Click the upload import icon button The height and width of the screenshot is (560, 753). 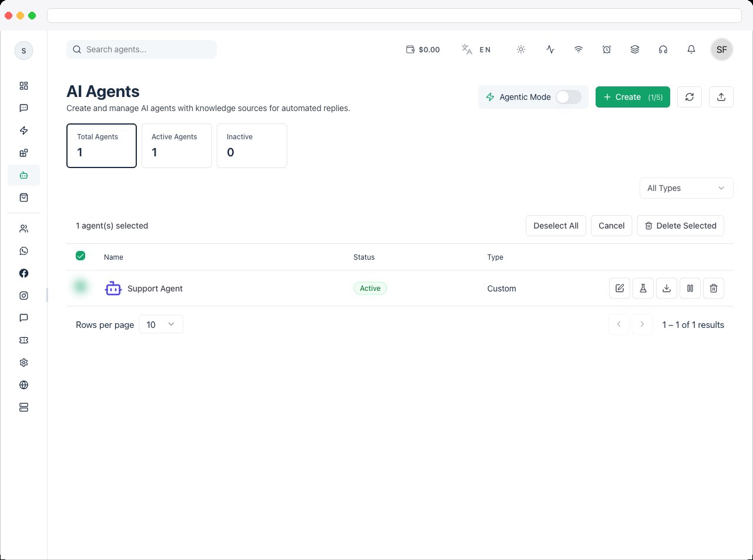pos(721,97)
